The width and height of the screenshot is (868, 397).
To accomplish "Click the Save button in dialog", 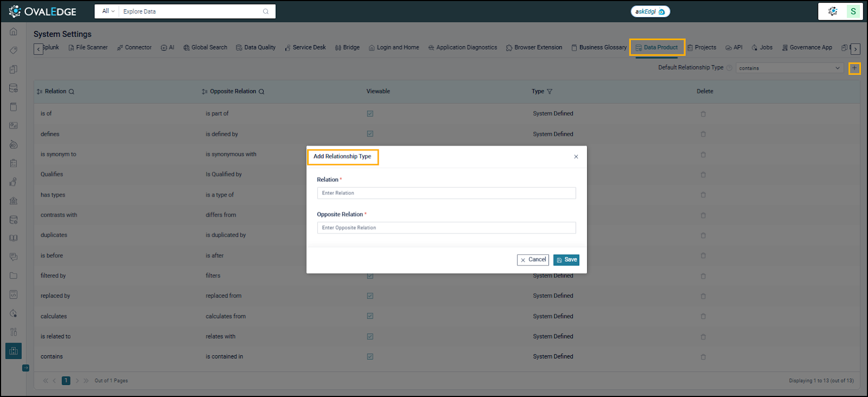I will point(566,260).
